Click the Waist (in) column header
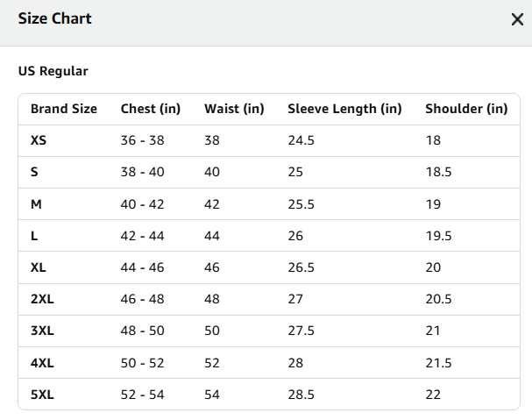 [234, 109]
